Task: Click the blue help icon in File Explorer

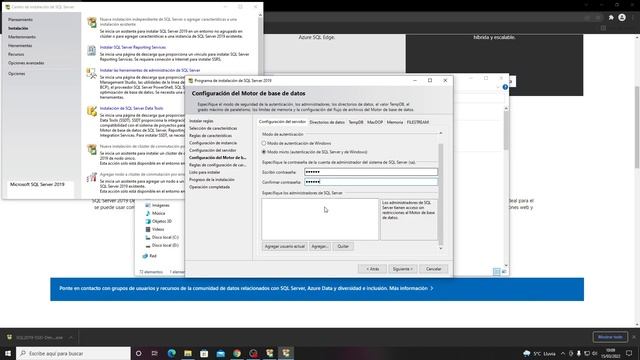Action: click(x=505, y=87)
